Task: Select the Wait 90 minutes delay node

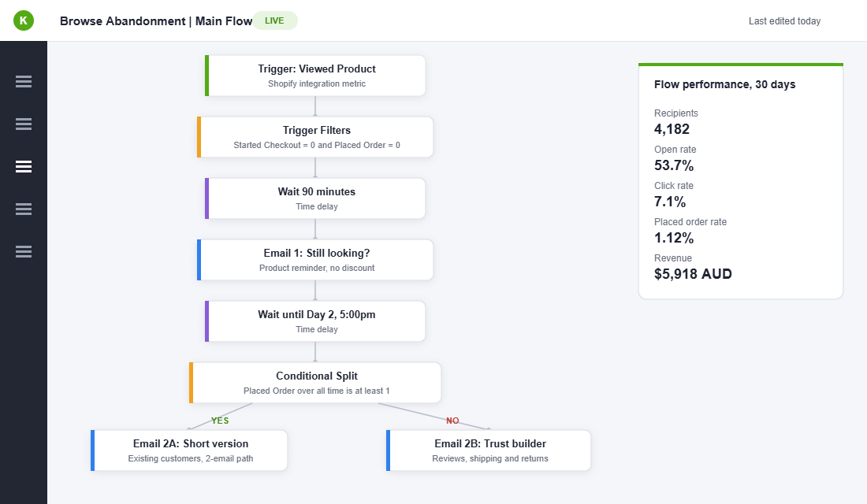Action: 315,198
